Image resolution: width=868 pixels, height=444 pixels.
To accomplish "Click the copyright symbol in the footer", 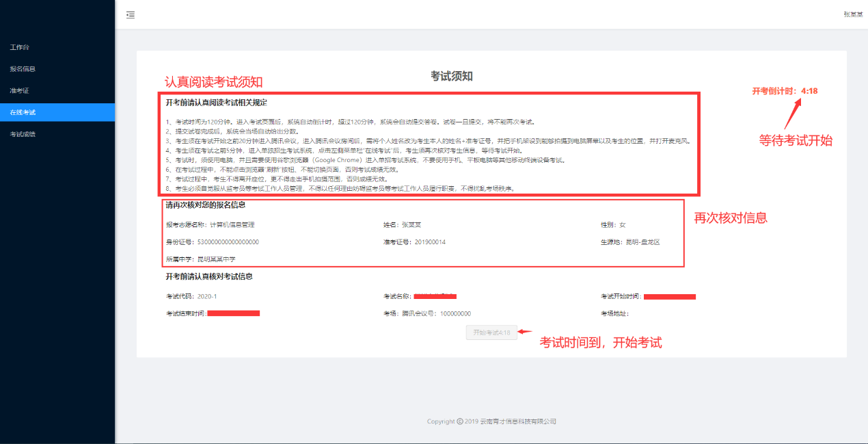I will 460,421.
